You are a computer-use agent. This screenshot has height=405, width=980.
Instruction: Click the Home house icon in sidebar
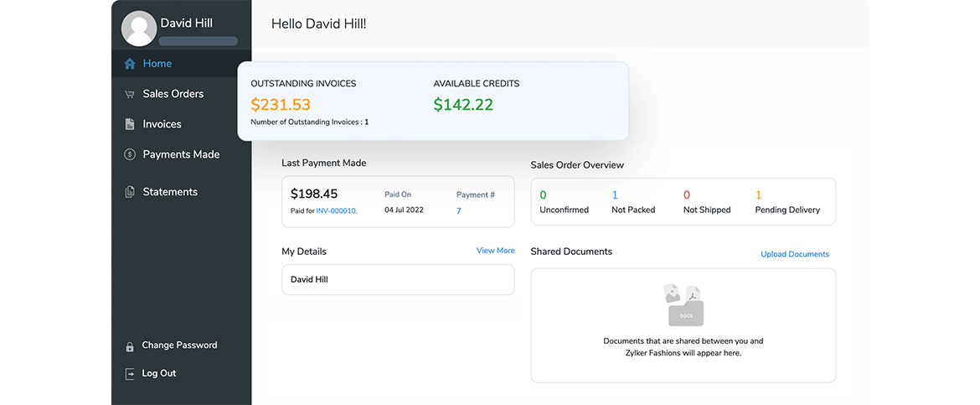(130, 64)
